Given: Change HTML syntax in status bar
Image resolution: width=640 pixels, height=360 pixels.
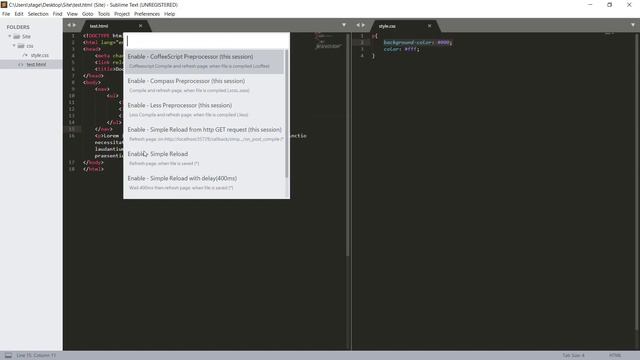Looking at the screenshot, I should coord(615,356).
